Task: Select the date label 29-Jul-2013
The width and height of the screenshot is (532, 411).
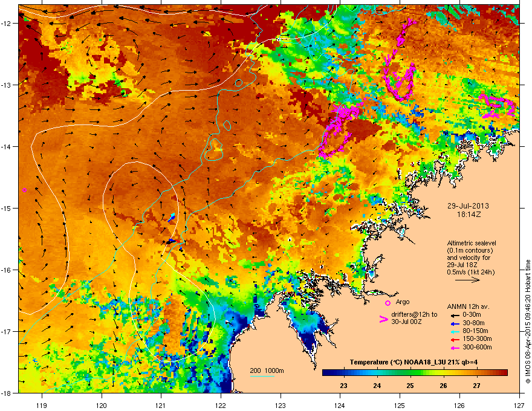Action: (x=468, y=206)
